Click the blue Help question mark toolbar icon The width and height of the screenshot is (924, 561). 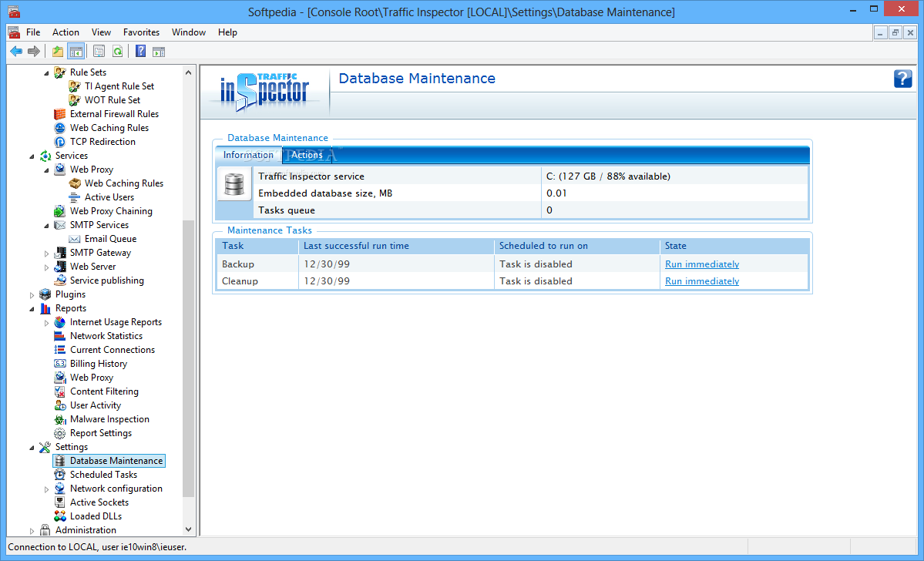(x=140, y=52)
